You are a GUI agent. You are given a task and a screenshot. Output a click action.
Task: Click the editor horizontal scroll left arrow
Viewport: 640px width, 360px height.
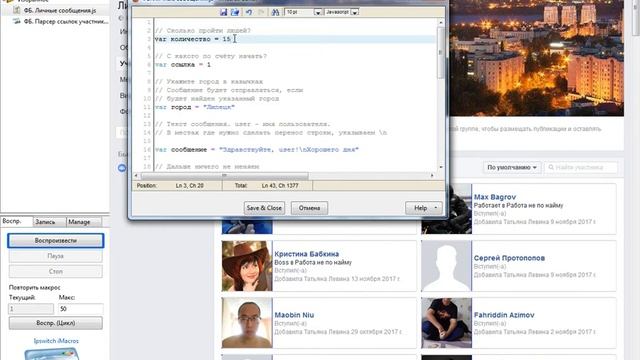pyautogui.click(x=136, y=176)
